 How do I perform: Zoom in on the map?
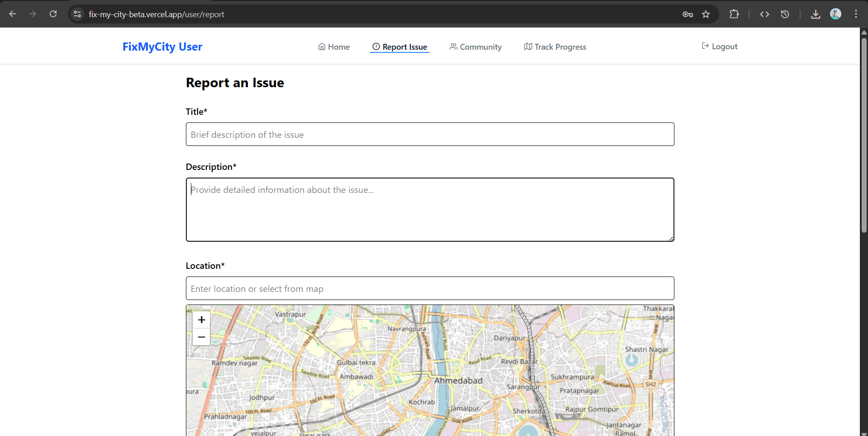coord(201,320)
